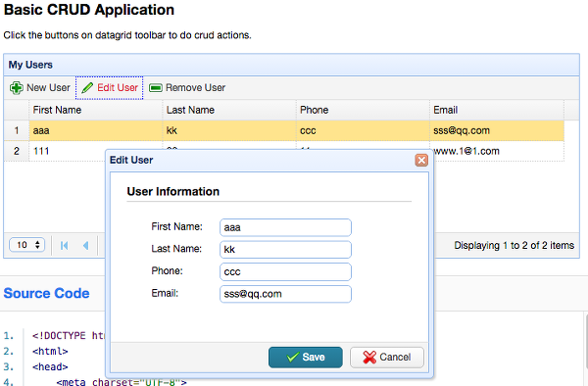Screen dimensions: 588x386
Task: Sort by Email column header
Action: point(497,110)
